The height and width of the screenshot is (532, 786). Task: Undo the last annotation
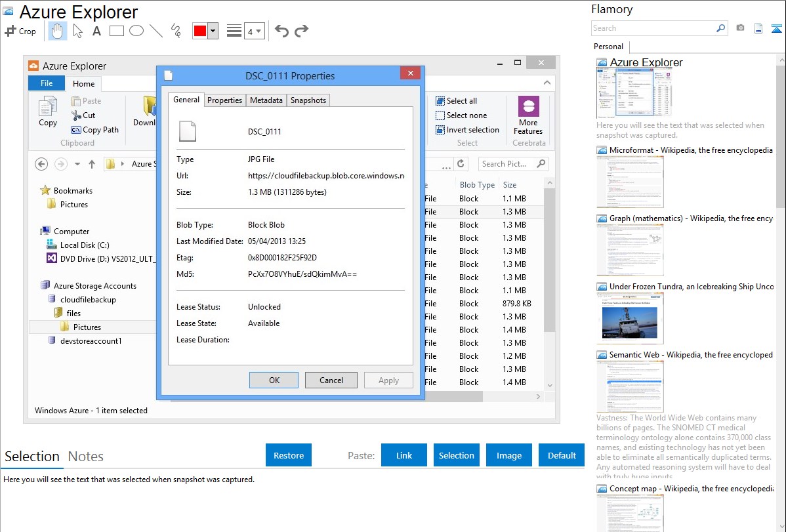[x=281, y=31]
